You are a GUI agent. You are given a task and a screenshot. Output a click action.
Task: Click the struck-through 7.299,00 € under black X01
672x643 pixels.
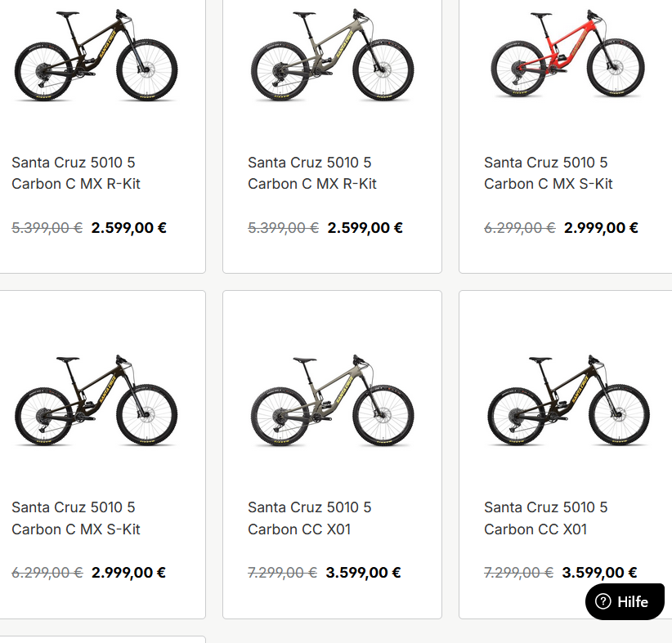click(519, 573)
